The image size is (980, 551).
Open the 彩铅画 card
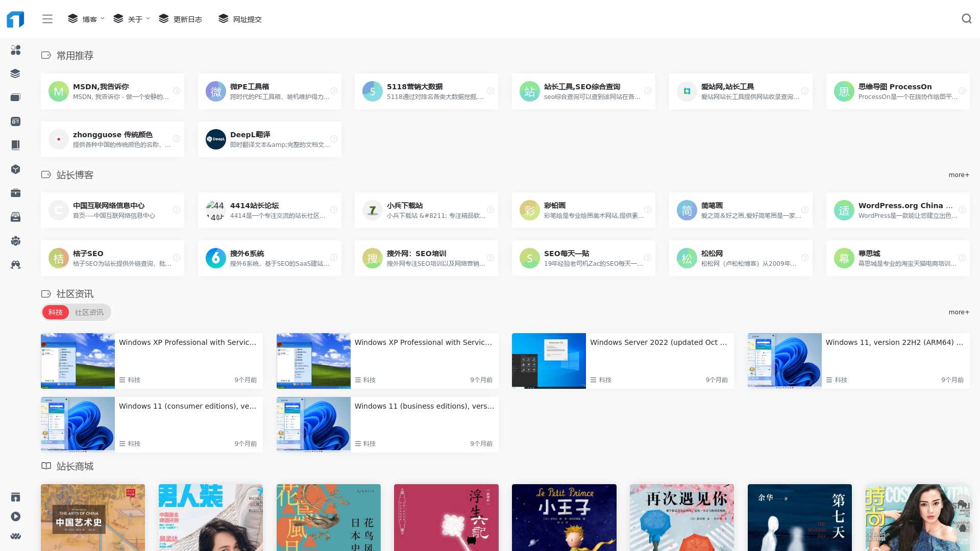tap(583, 210)
